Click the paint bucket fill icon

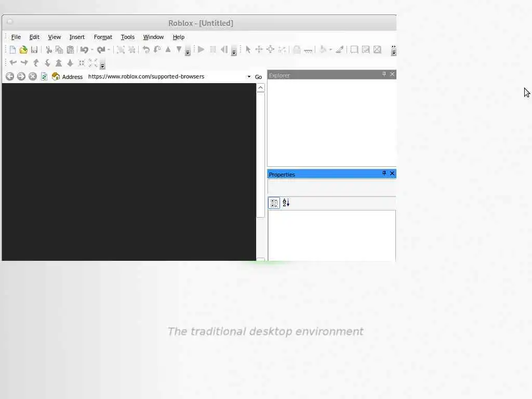[323, 49]
